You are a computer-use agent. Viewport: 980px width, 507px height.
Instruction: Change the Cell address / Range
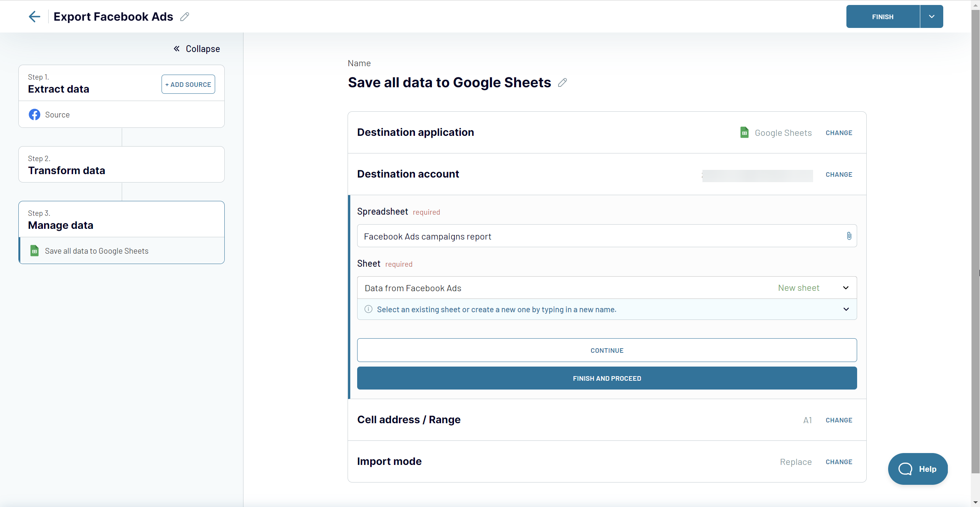839,420
